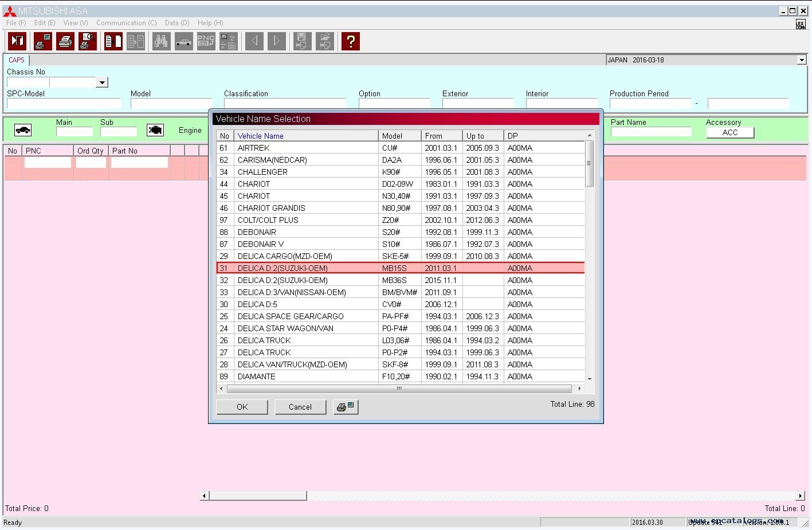The width and height of the screenshot is (812, 530).
Task: Click the engine icon beside Sub field
Action: click(x=155, y=130)
